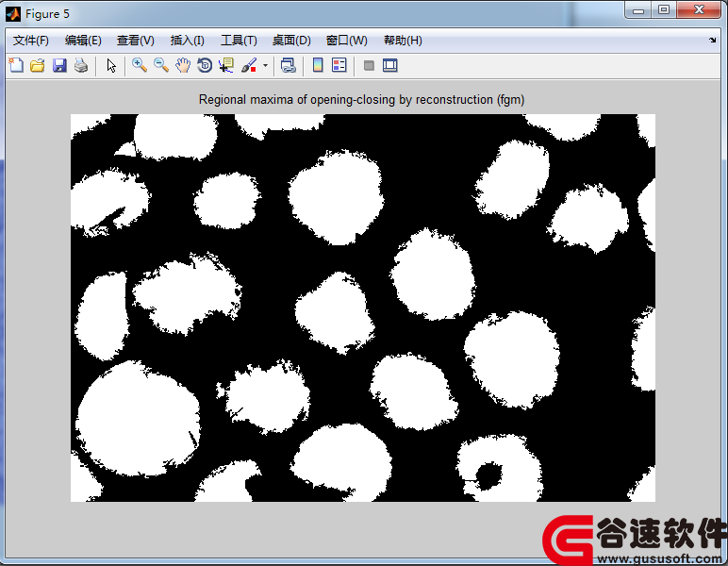Open the 插入(I) menu
The width and height of the screenshot is (728, 566).
point(187,41)
